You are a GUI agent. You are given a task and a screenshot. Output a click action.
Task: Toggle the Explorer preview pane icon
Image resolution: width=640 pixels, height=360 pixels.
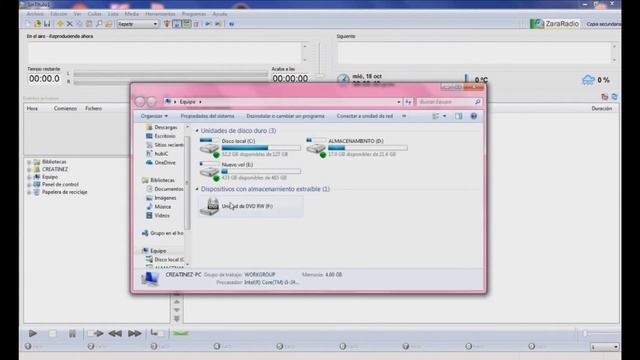pos(459,116)
